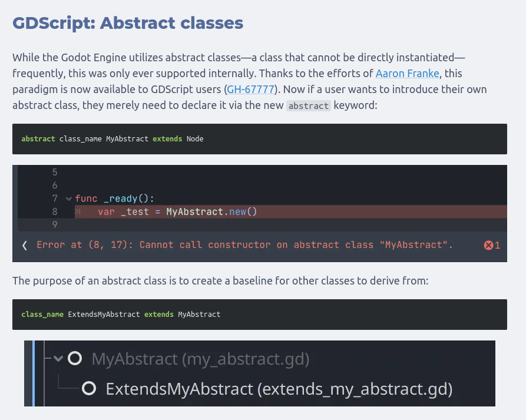Click the left chevron in error bar
This screenshot has width=526, height=420.
24,245
